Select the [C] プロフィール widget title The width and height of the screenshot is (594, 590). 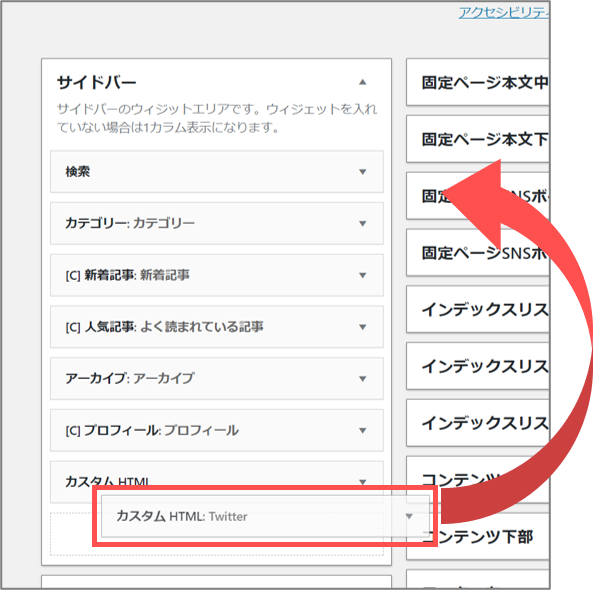152,430
